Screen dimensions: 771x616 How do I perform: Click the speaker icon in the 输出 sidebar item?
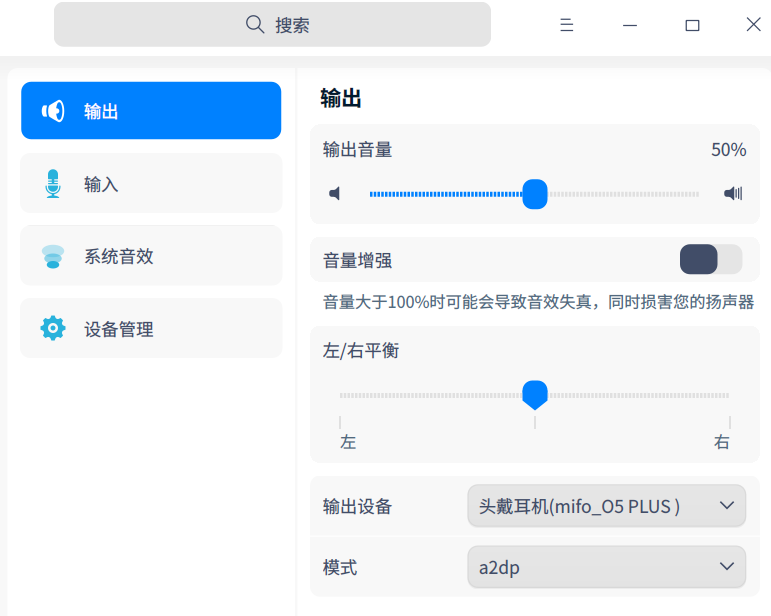tap(53, 111)
